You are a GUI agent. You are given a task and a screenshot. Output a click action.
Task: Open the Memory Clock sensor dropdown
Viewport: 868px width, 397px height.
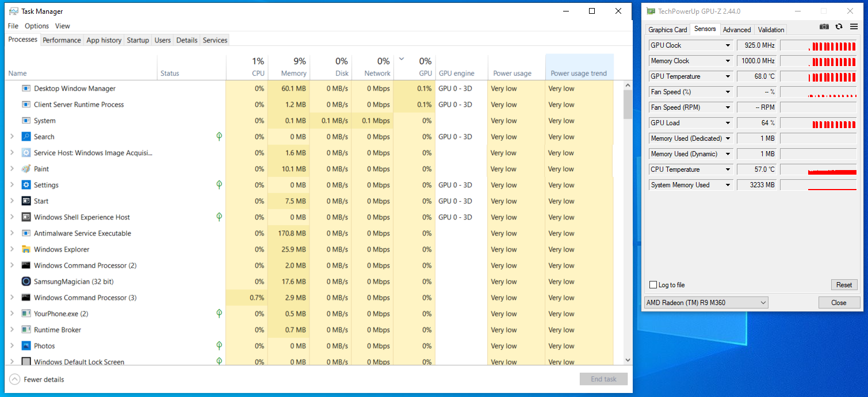[728, 61]
